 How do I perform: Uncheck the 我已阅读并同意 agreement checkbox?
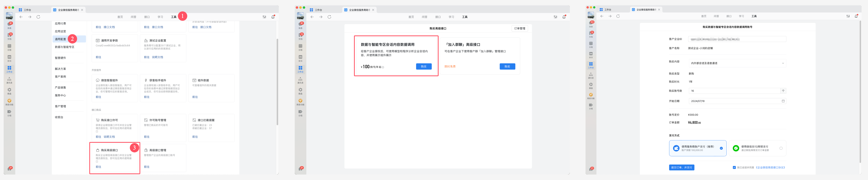[734, 168]
